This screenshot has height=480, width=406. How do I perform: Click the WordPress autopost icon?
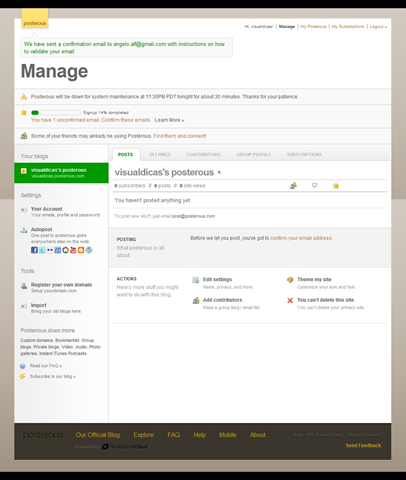click(89, 250)
